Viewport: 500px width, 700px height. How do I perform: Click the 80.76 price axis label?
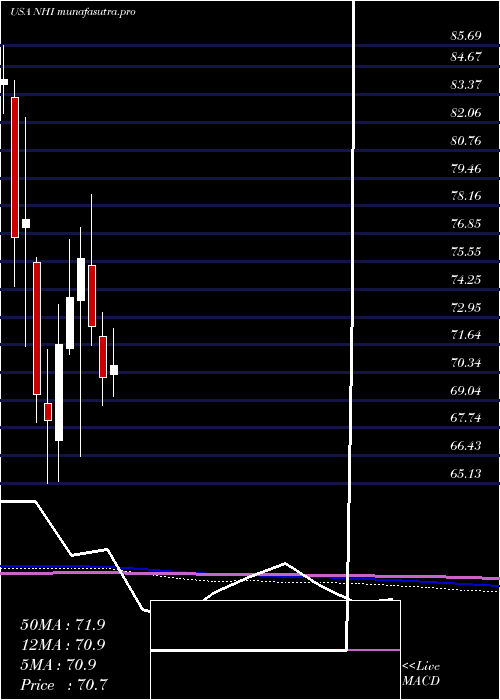(466, 141)
